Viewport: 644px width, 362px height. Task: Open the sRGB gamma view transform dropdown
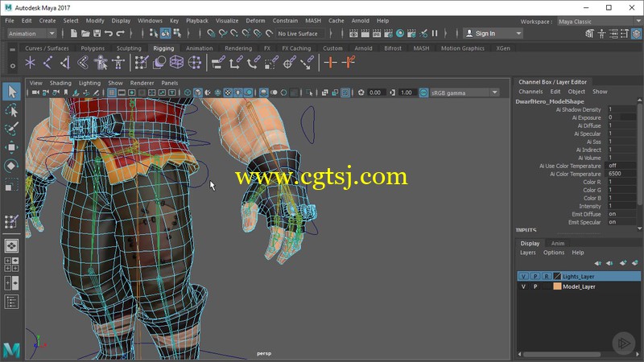[x=464, y=93]
